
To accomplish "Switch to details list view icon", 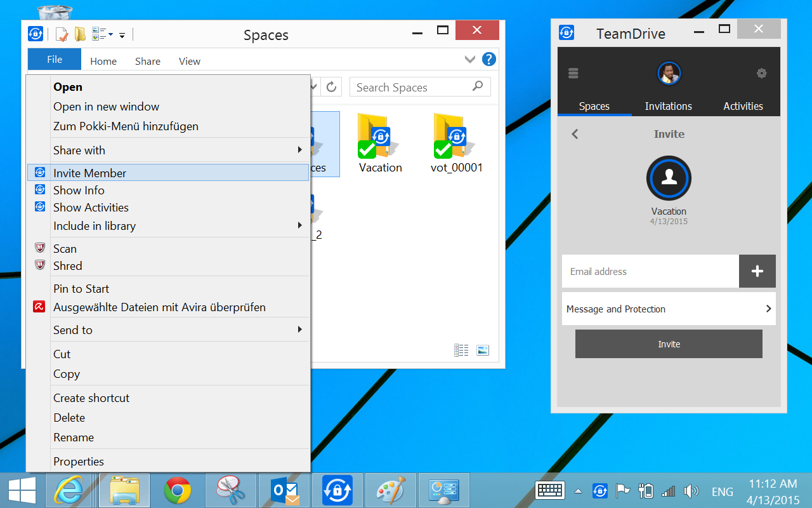I will point(461,350).
